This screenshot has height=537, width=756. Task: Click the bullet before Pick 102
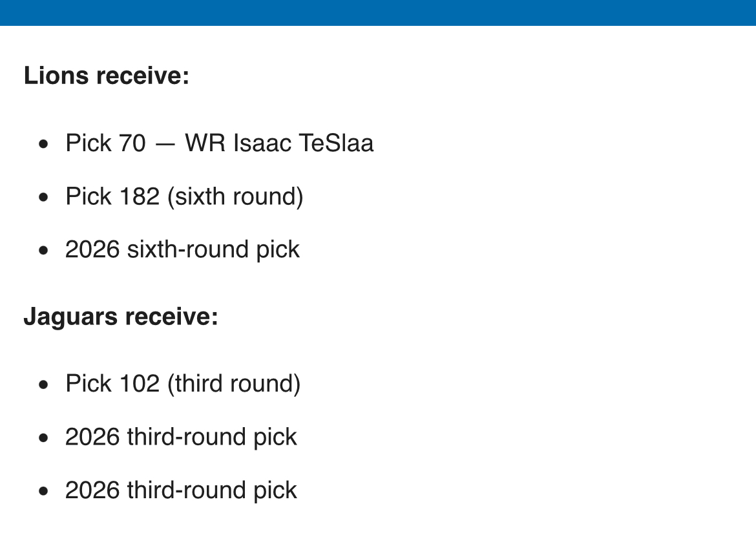click(x=43, y=385)
